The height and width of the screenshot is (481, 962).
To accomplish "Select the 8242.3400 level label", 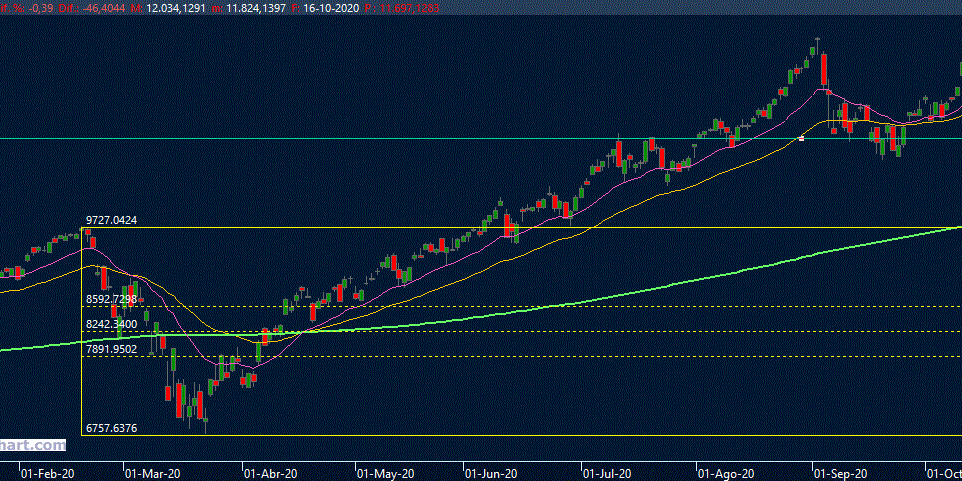I will click(111, 324).
